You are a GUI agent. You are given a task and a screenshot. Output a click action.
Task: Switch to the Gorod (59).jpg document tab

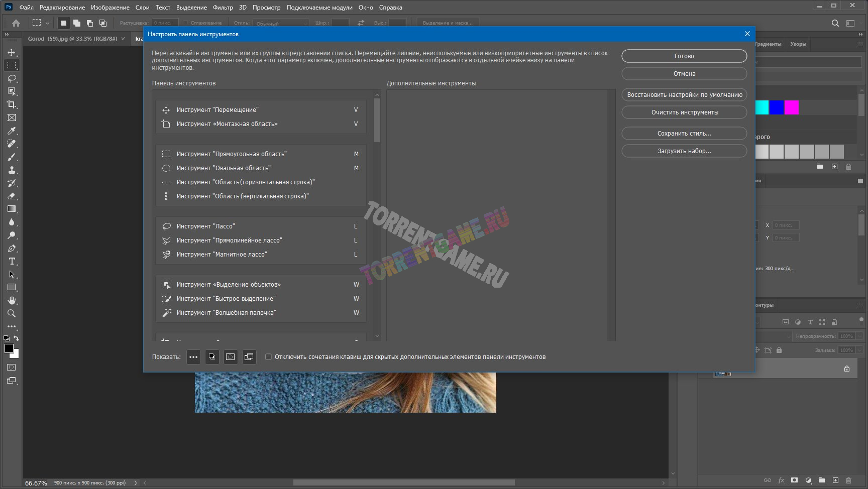point(72,39)
